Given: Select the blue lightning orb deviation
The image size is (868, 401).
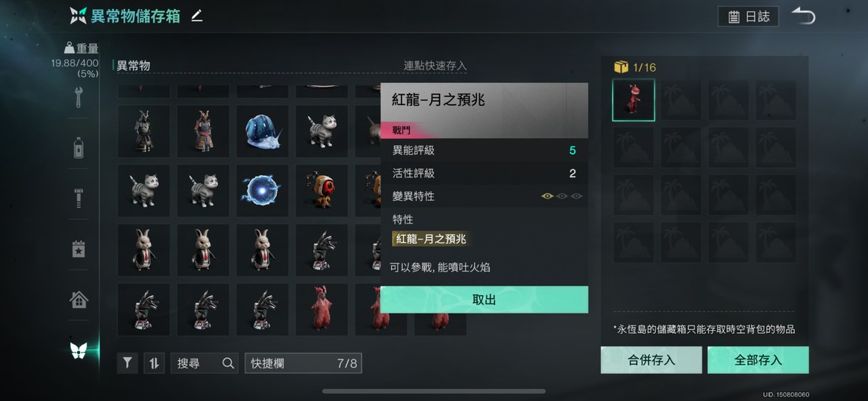Looking at the screenshot, I should point(263,190).
